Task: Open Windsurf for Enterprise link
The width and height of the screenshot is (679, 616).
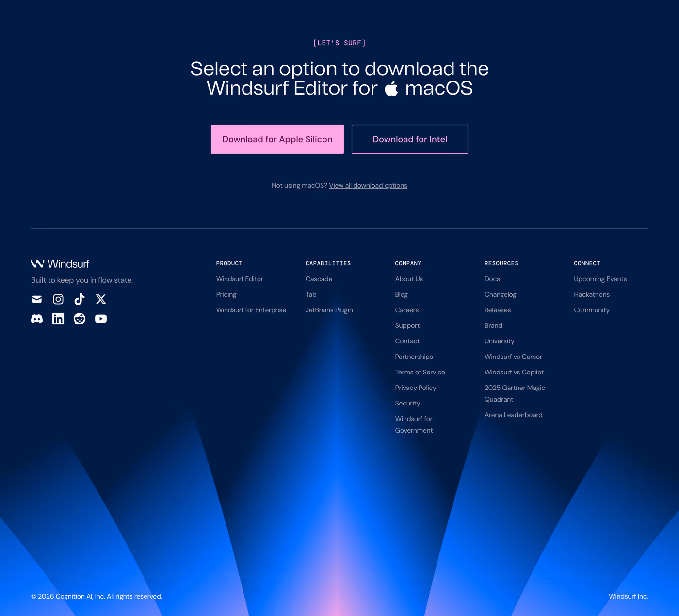Action: pos(251,310)
